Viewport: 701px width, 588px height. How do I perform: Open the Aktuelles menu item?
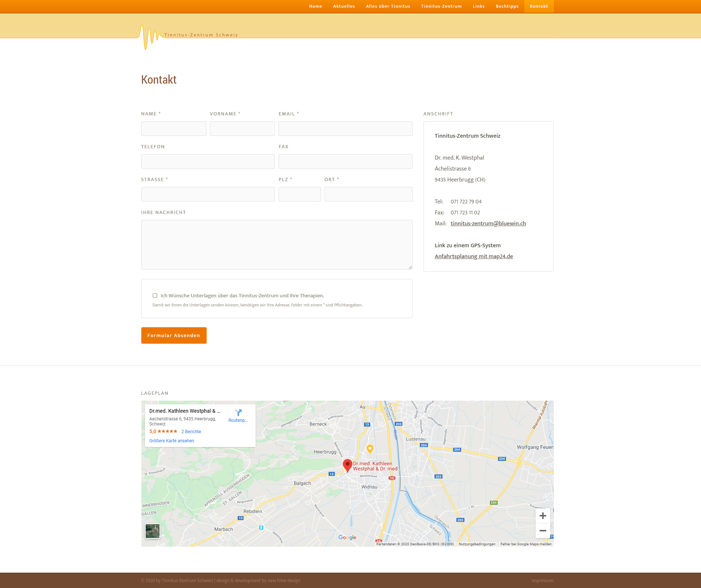tap(344, 6)
